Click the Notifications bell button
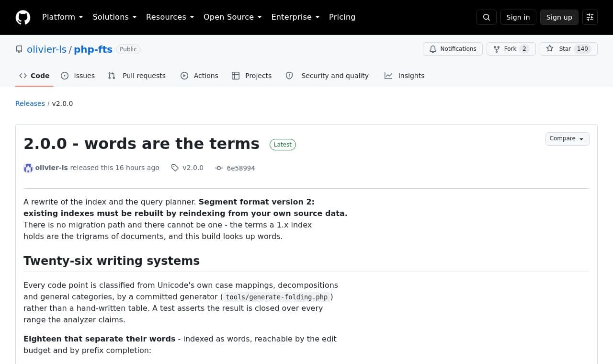 (453, 49)
